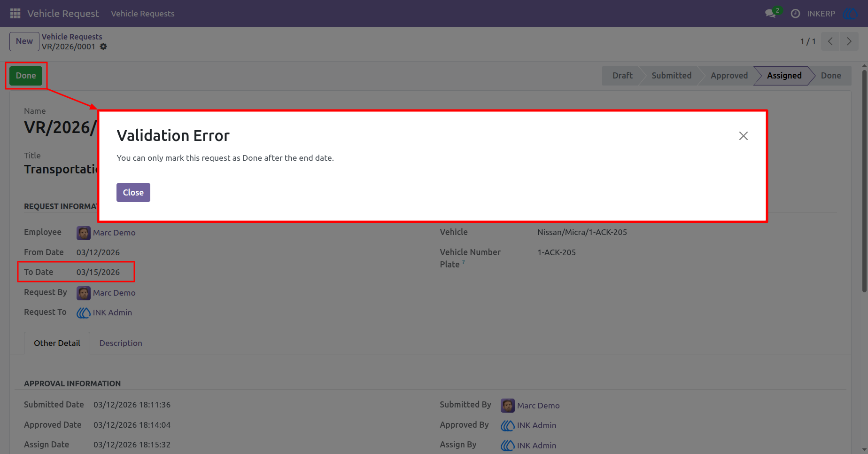Click the INKERP user avatar logo

850,14
